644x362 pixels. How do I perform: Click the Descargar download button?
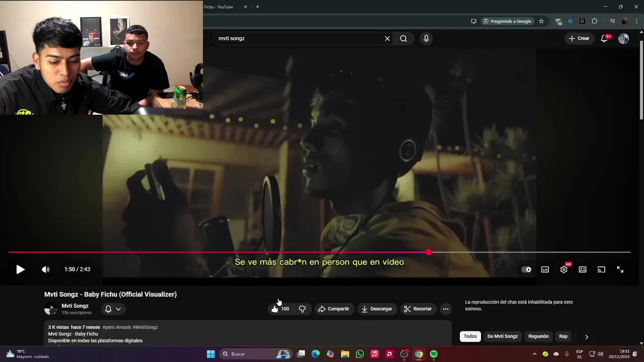tap(377, 309)
